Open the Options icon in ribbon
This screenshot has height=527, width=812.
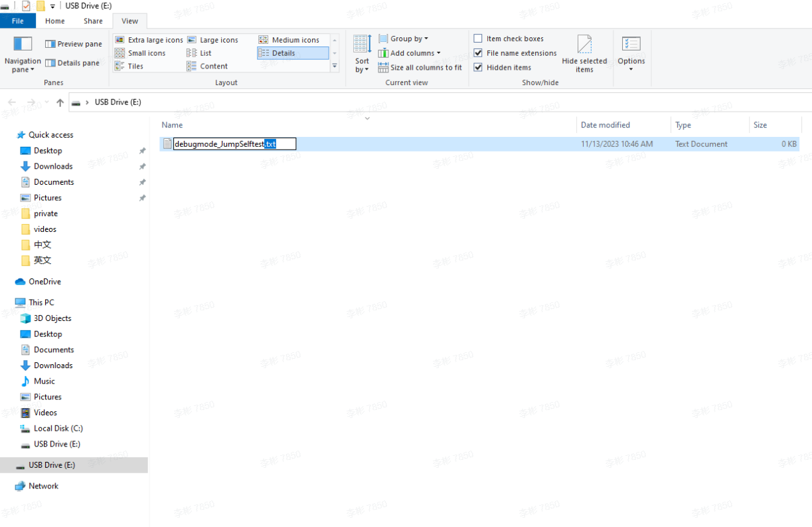click(x=631, y=45)
